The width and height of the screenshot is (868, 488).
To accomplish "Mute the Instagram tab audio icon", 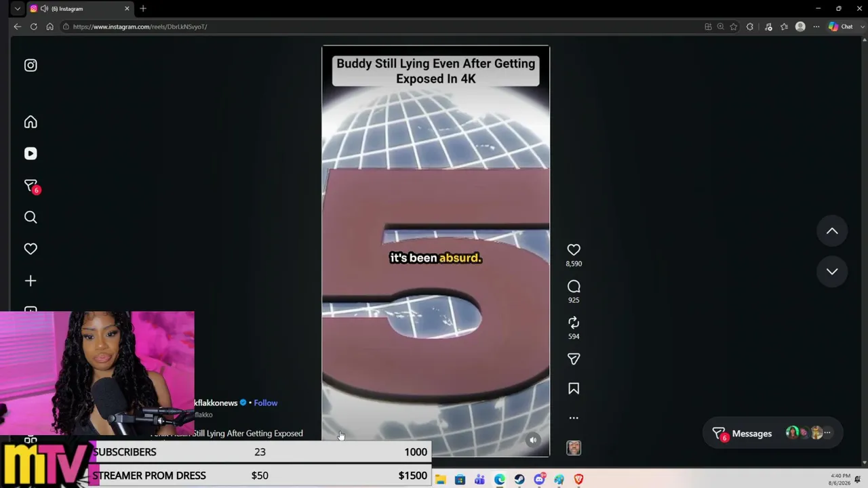I will (x=44, y=9).
